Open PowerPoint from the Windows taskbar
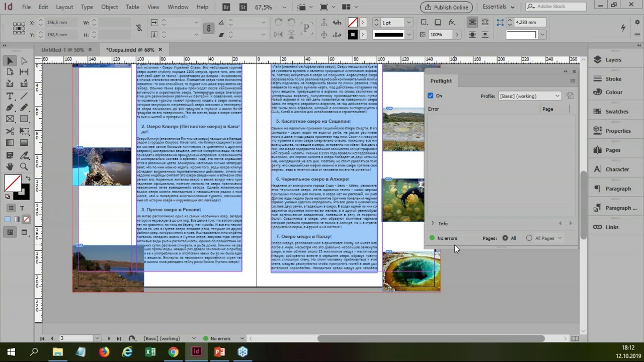Viewport: 644px width, 362px height. point(219,352)
